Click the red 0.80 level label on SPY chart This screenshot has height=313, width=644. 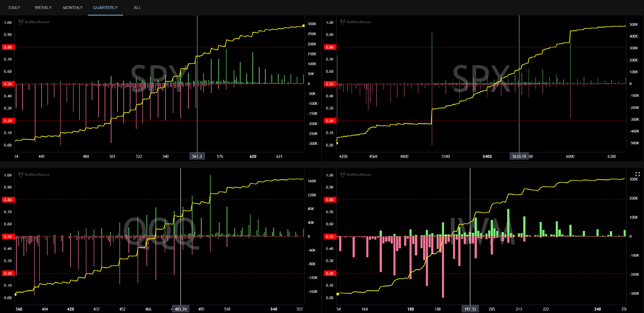(x=8, y=47)
